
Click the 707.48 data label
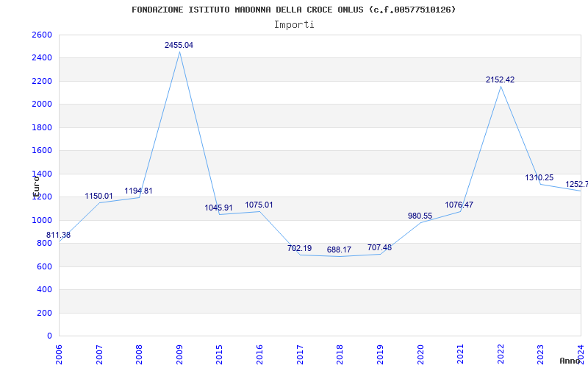pyautogui.click(x=379, y=247)
